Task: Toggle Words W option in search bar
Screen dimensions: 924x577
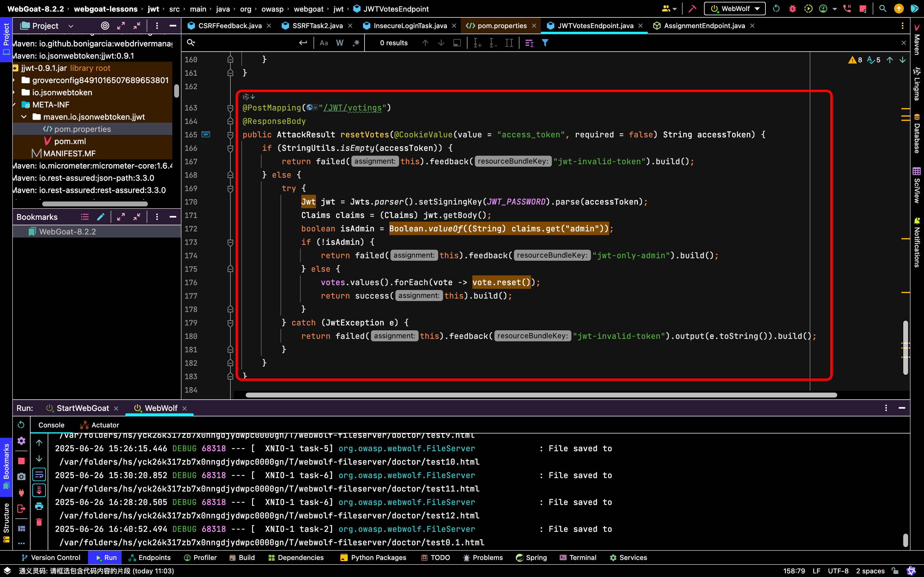Action: [x=339, y=43]
